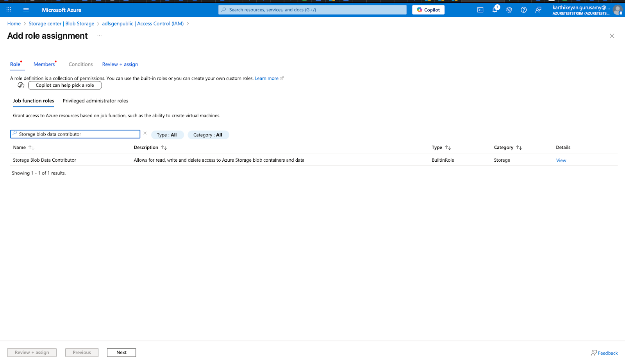Open the portal hamburger menu

[x=26, y=10]
